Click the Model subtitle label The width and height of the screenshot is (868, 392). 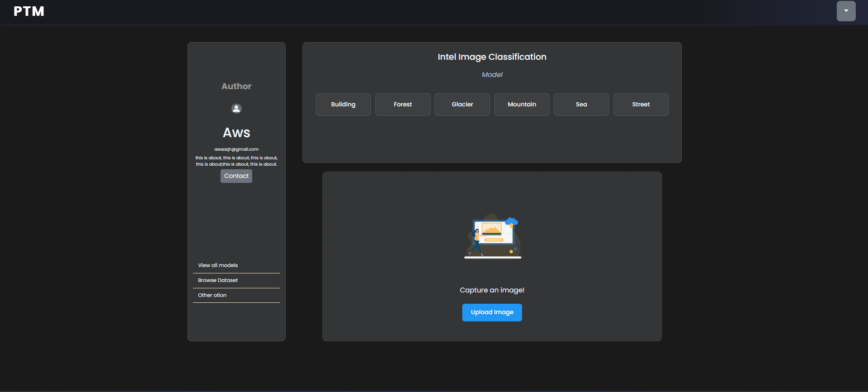tap(492, 75)
